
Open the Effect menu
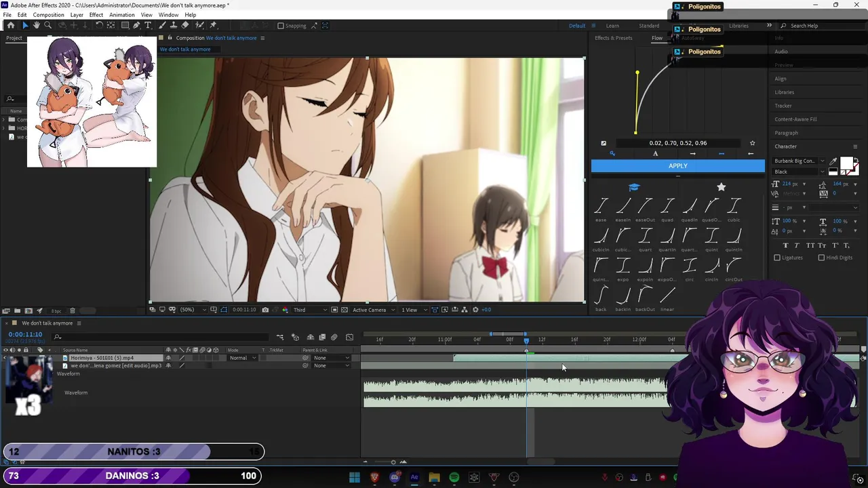pos(96,15)
